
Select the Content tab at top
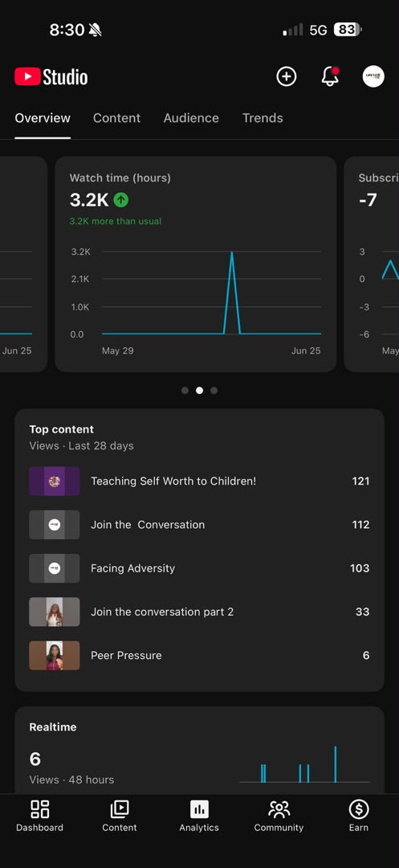coord(116,118)
